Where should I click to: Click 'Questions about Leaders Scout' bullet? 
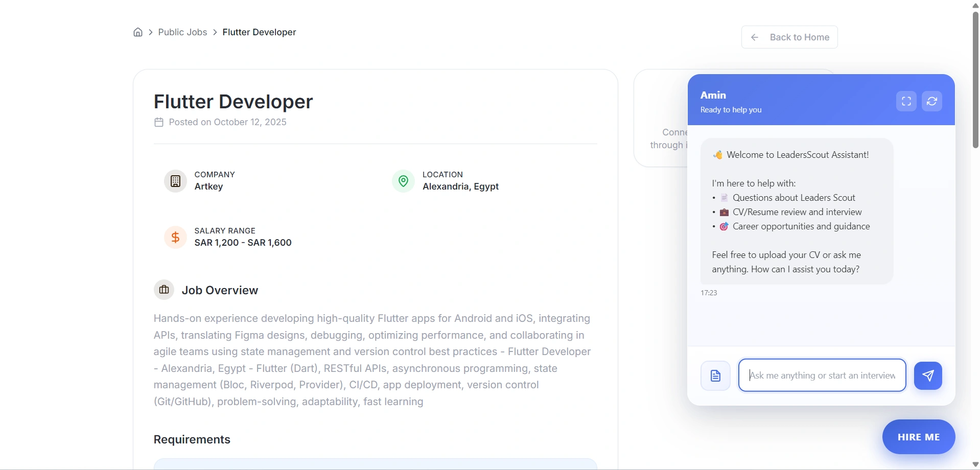(794, 198)
